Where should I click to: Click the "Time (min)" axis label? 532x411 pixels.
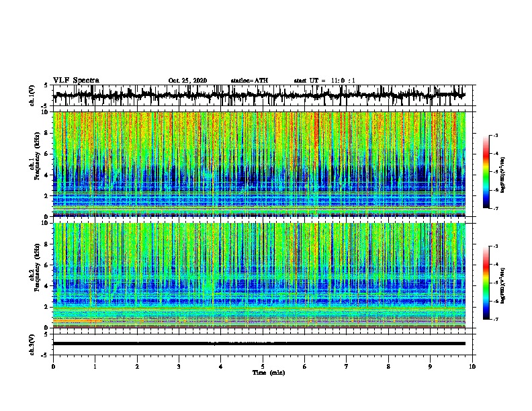(x=269, y=373)
